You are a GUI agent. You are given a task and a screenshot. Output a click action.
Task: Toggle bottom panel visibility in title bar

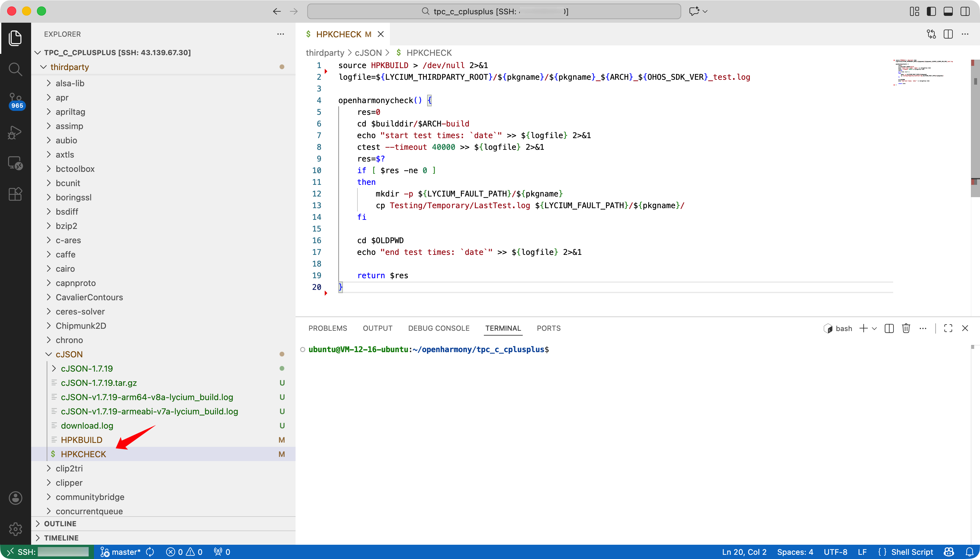pyautogui.click(x=948, y=12)
